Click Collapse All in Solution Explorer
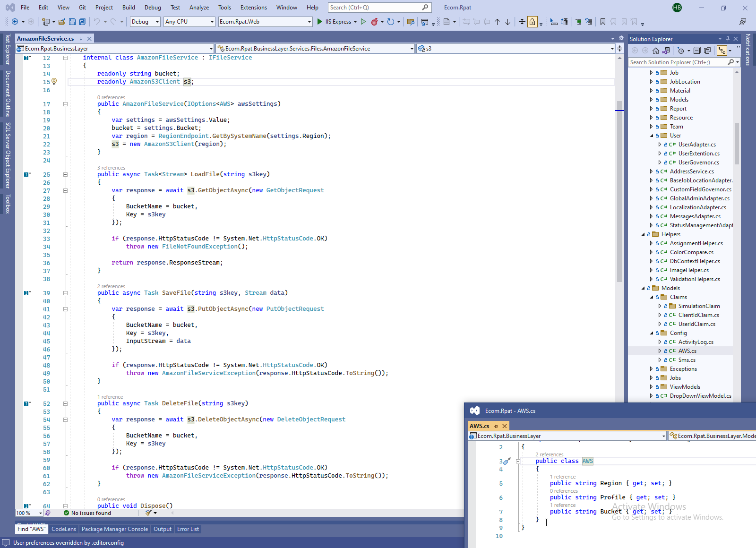This screenshot has width=756, height=548. coord(697,51)
